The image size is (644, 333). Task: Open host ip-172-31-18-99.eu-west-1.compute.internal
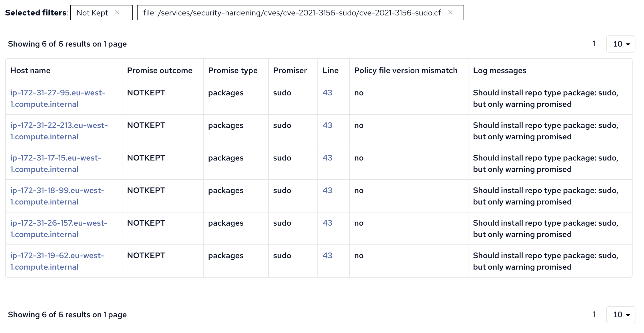pos(57,196)
